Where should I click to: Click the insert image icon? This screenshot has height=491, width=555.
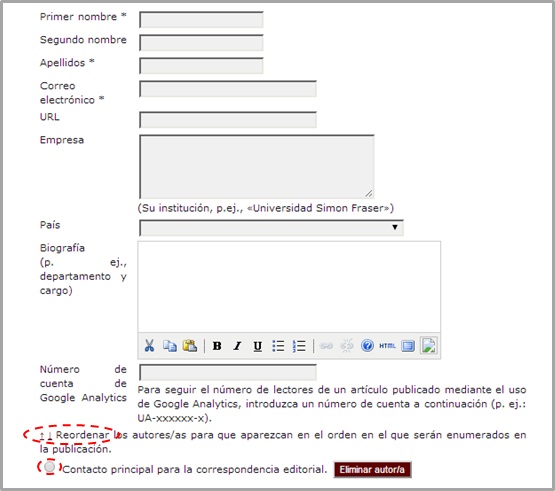tap(428, 346)
